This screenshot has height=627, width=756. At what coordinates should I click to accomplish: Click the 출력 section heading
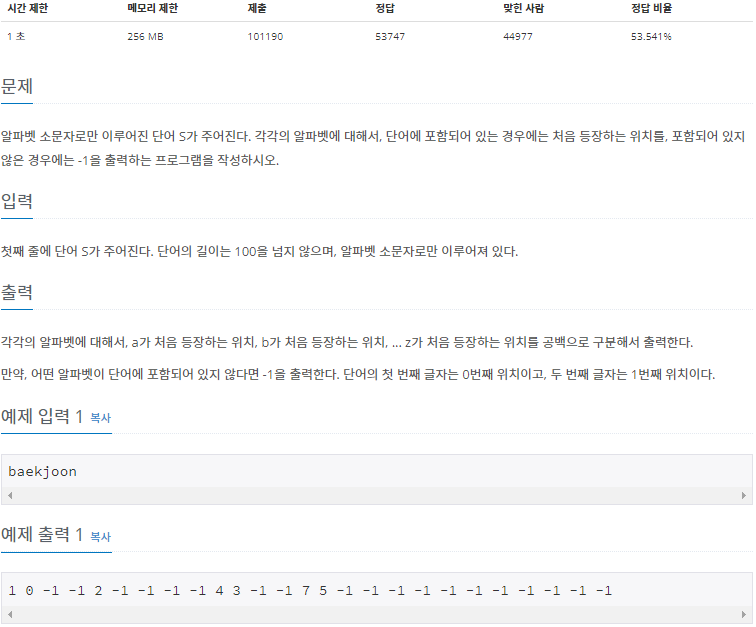click(x=17, y=292)
